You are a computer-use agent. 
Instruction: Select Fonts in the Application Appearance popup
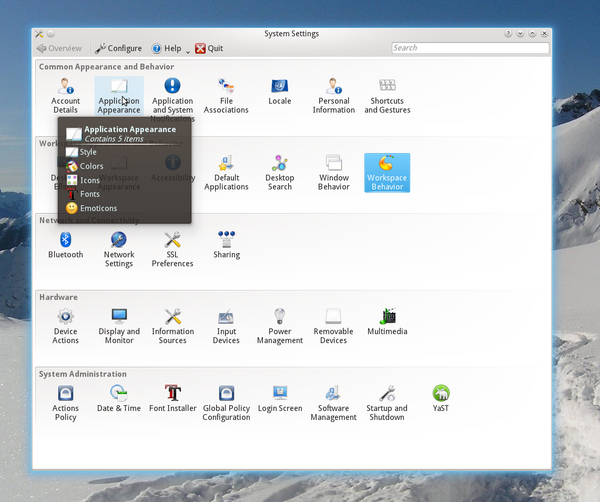pyautogui.click(x=89, y=194)
